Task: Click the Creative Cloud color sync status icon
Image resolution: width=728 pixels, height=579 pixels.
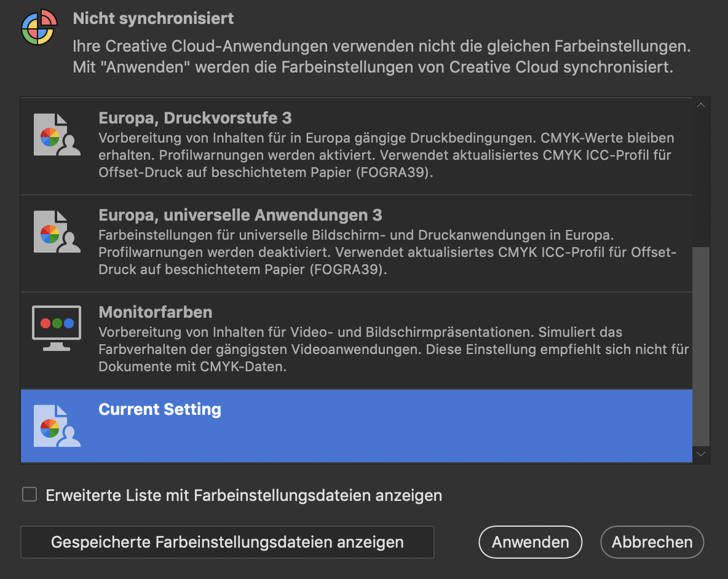Action: point(39,27)
